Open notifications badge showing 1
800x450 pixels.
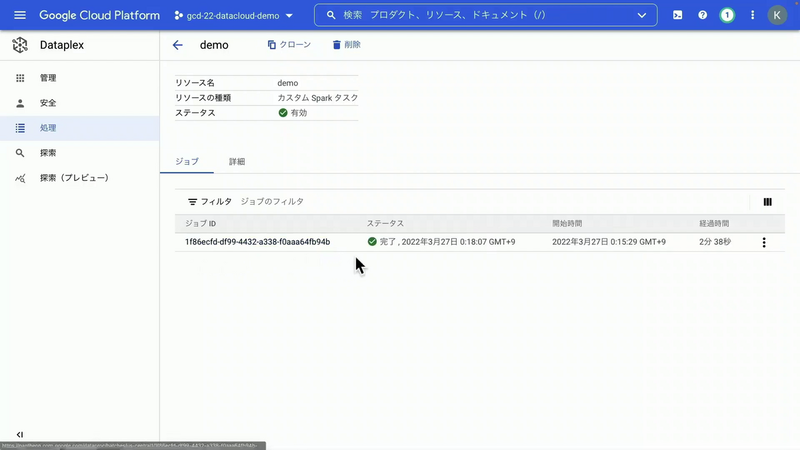click(727, 15)
